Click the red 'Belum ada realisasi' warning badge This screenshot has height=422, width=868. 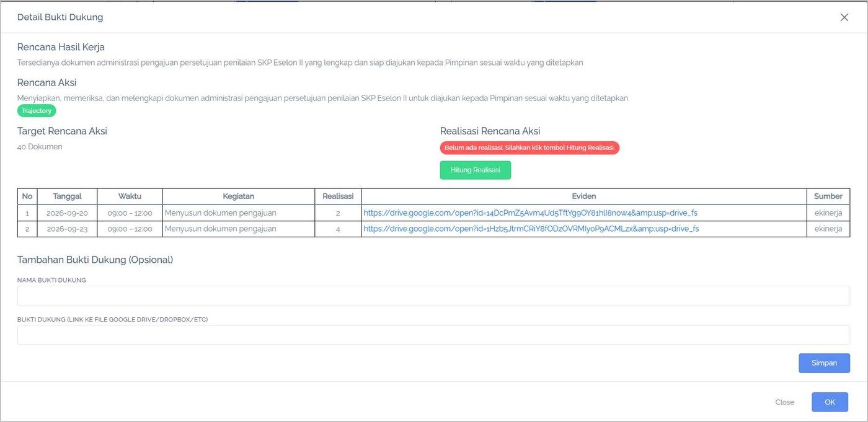529,147
